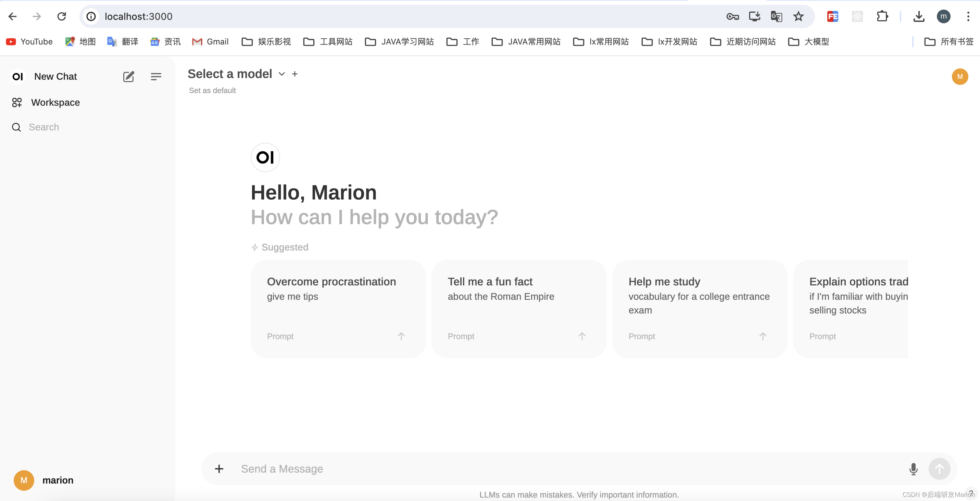Open user avatar menu at top right
Screen dimensions: 980x501
pyautogui.click(x=959, y=76)
